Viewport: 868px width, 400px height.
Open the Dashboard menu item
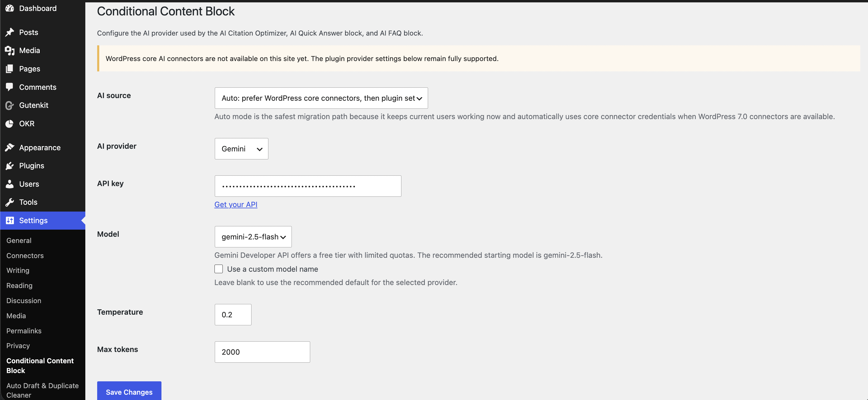[x=42, y=8]
